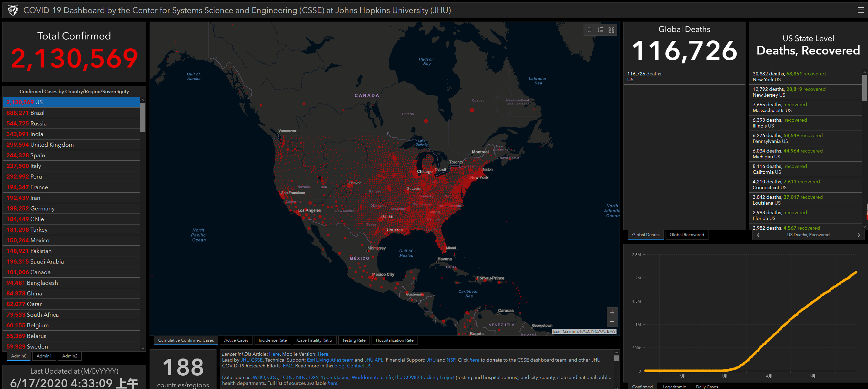Open the basemap gallery grid icon
Screen dimensions: 868x389
[x=611, y=30]
